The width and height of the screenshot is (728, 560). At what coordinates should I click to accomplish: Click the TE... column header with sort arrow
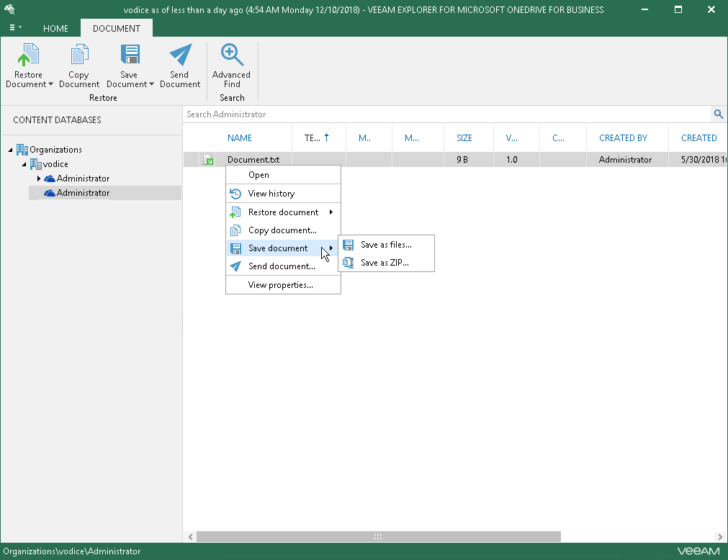(317, 137)
